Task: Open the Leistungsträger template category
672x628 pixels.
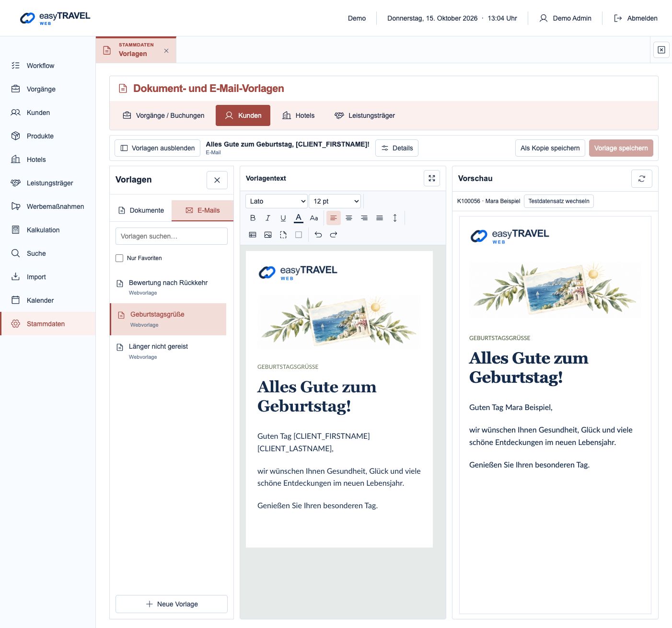Action: (x=365, y=115)
